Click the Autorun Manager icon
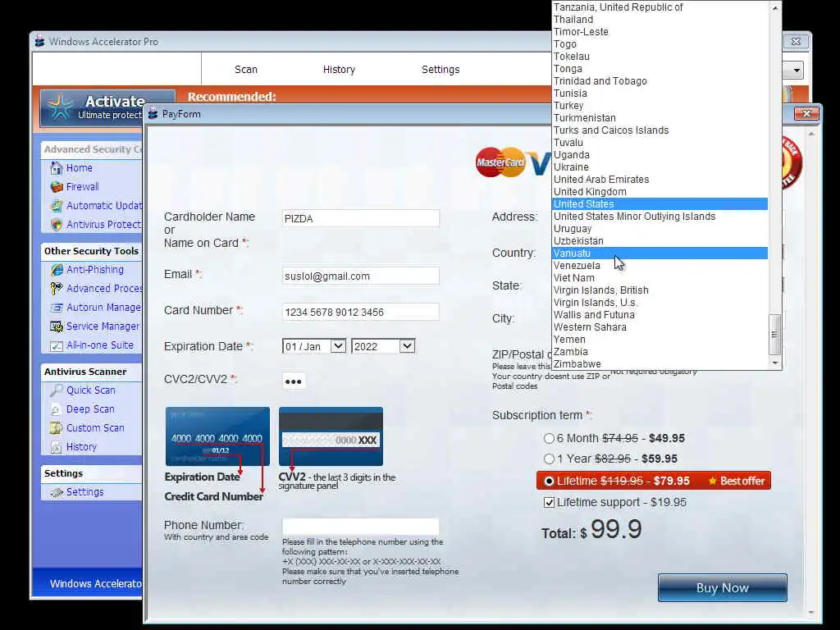840x630 pixels. [57, 308]
